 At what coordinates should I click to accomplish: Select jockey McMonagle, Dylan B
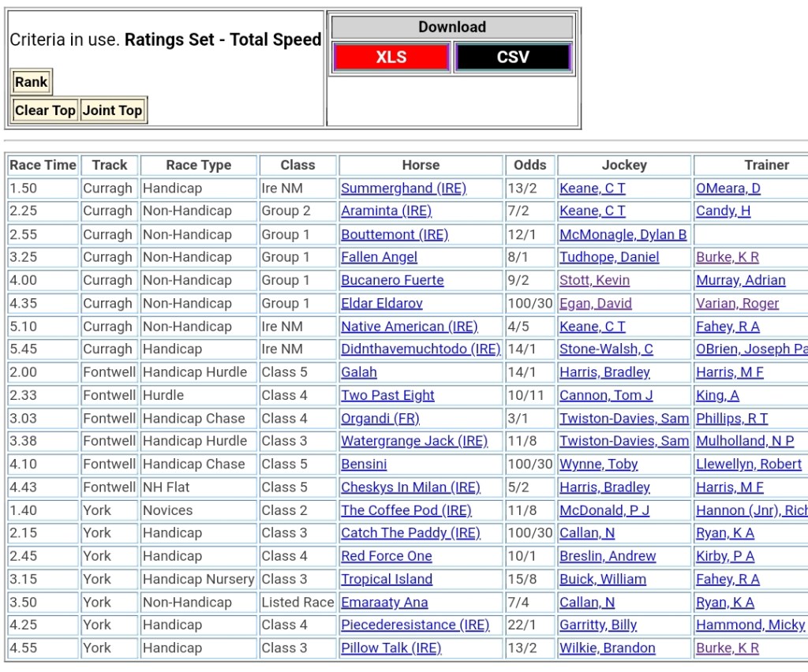click(623, 234)
